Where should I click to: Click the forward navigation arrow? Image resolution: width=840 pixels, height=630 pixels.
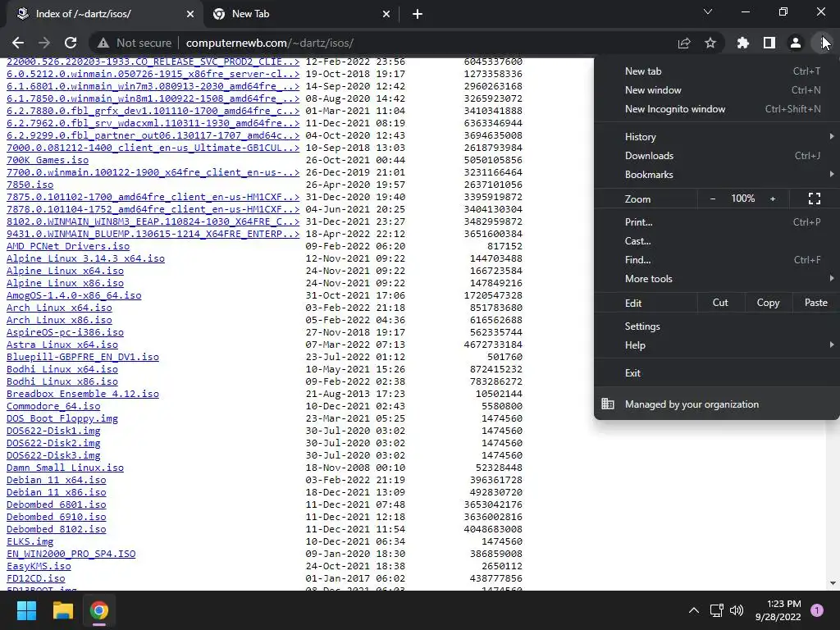click(x=44, y=43)
